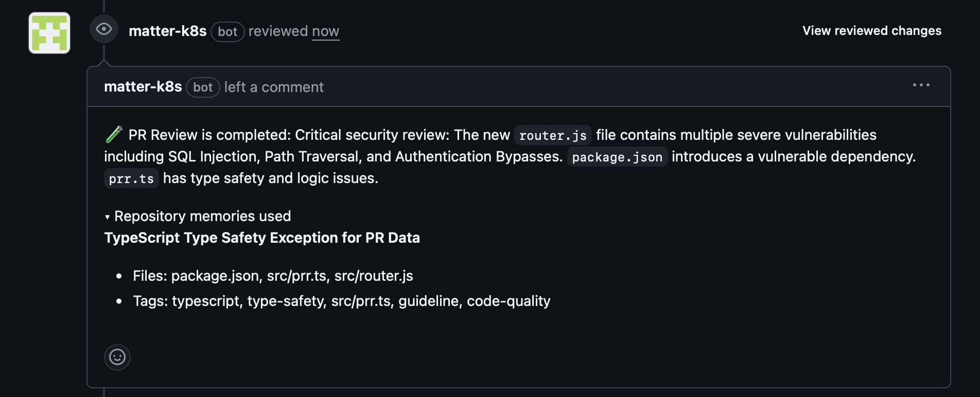Click matter-k8s in the comment box header
The height and width of the screenshot is (397, 980).
click(143, 86)
